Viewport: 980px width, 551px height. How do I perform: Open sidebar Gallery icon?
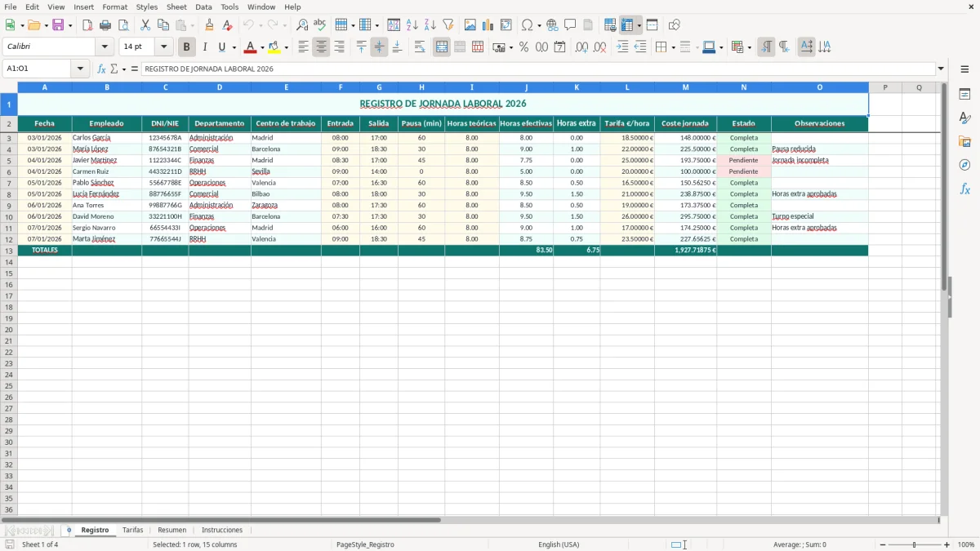click(x=964, y=141)
